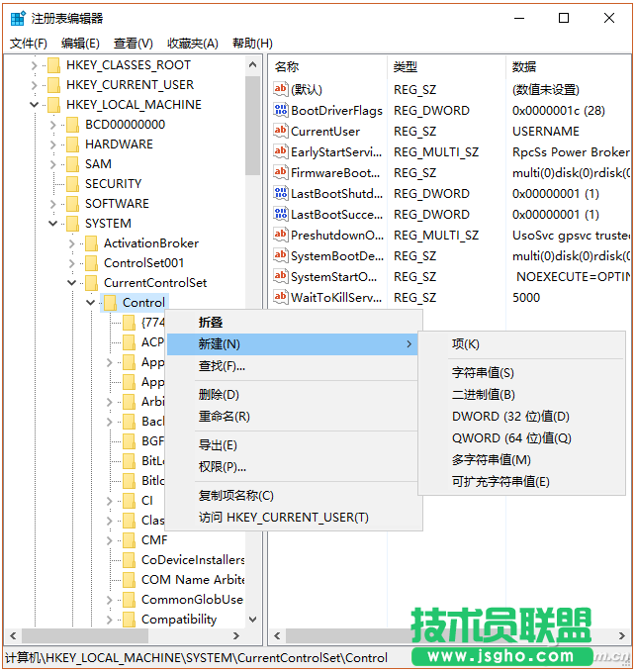Click the icon of PreshutdownO... value

tap(281, 235)
